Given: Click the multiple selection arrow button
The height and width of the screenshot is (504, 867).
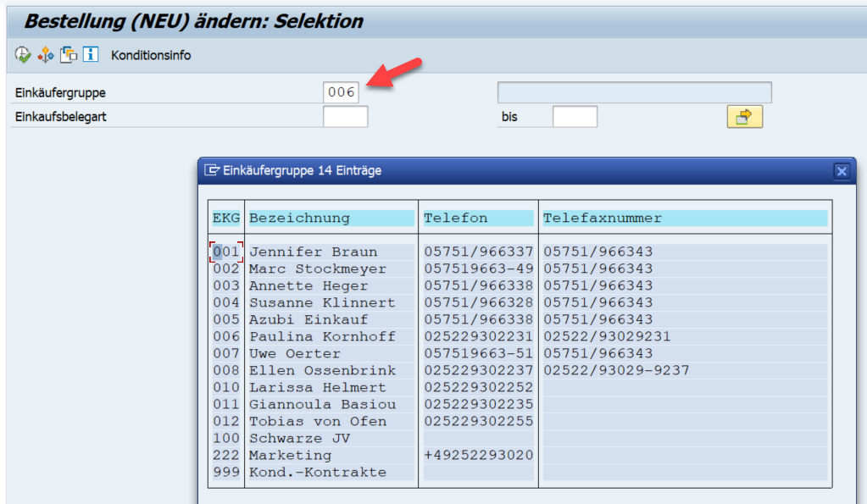Looking at the screenshot, I should (744, 117).
